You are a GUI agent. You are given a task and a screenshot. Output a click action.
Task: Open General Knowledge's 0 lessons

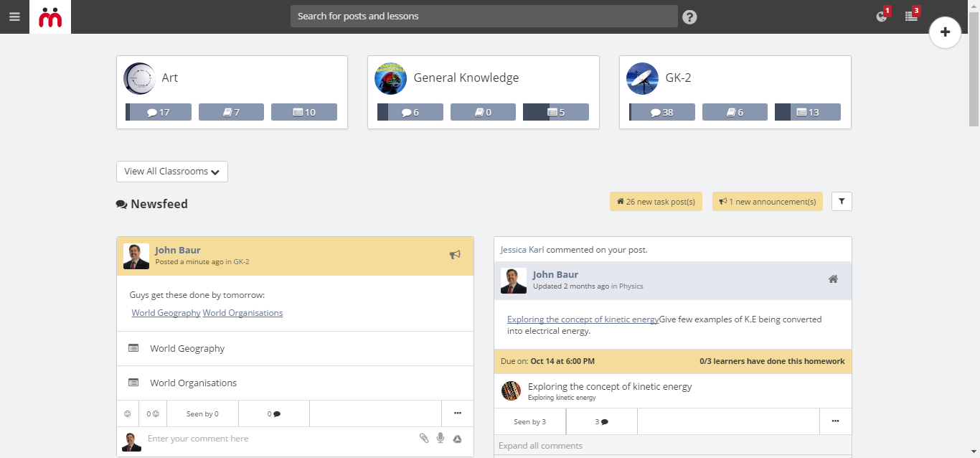pyautogui.click(x=483, y=112)
